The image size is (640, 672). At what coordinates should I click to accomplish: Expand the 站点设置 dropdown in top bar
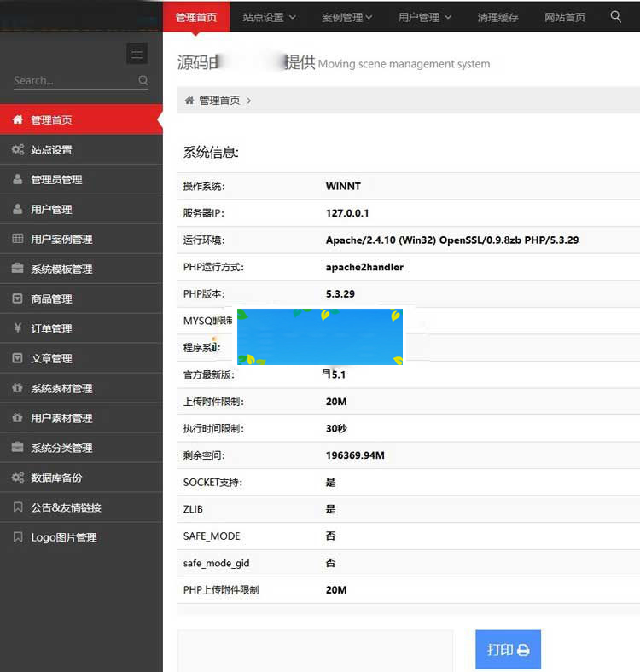269,17
